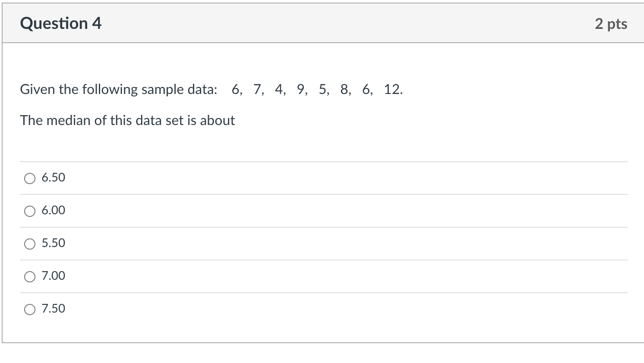Click the "7.00" answer label text
Viewport: 644px width, 363px height.
pyautogui.click(x=54, y=276)
